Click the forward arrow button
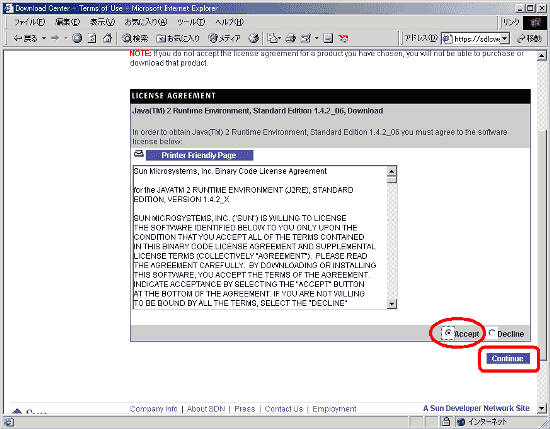Viewport: 550px width, 429px height. pyautogui.click(x=55, y=38)
